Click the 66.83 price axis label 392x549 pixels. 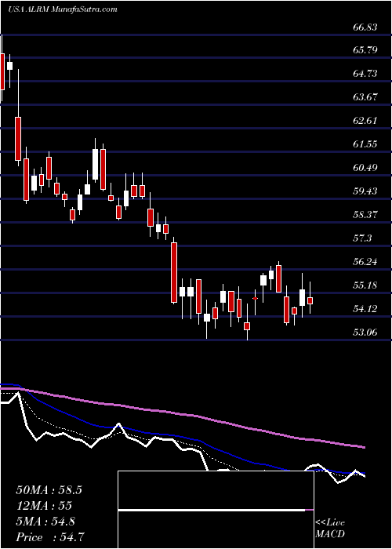pos(365,27)
